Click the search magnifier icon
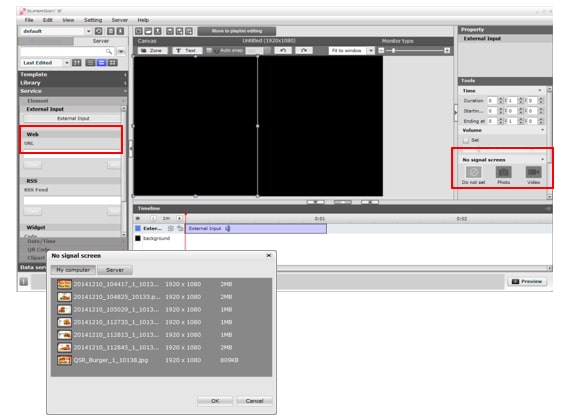This screenshot has width=570, height=420. coord(109,52)
